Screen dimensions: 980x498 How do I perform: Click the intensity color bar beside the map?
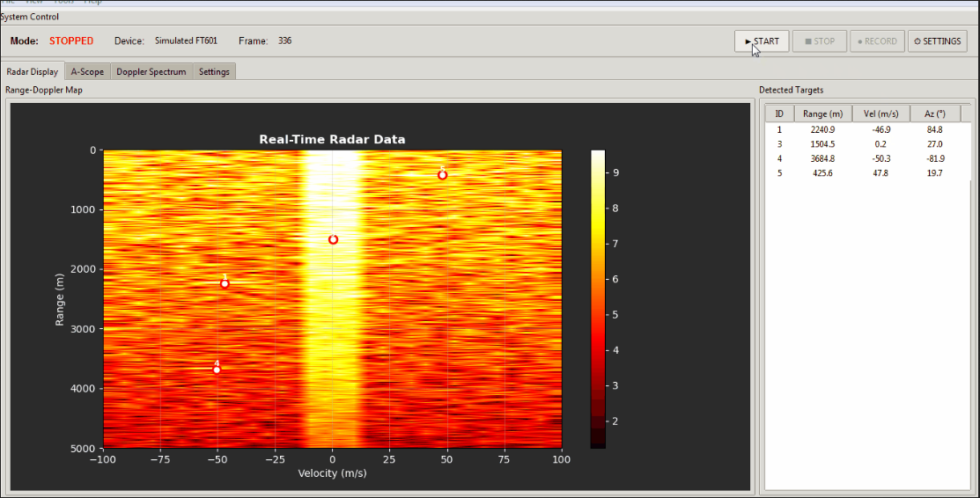pos(598,299)
